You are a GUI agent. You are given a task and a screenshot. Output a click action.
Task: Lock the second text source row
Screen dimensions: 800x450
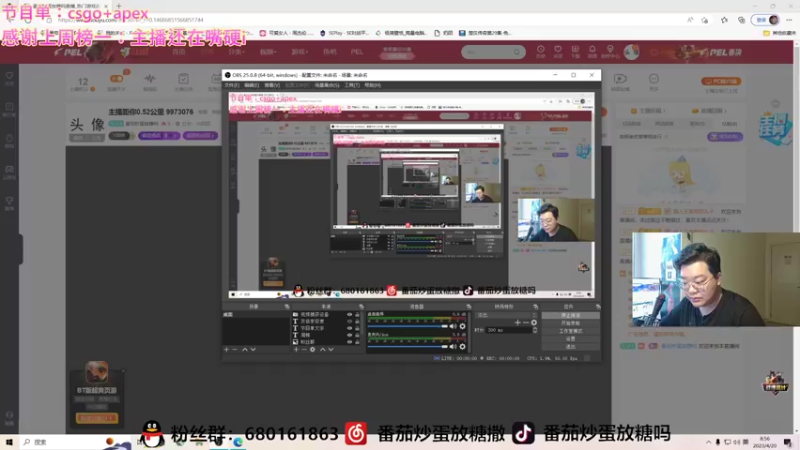click(357, 321)
